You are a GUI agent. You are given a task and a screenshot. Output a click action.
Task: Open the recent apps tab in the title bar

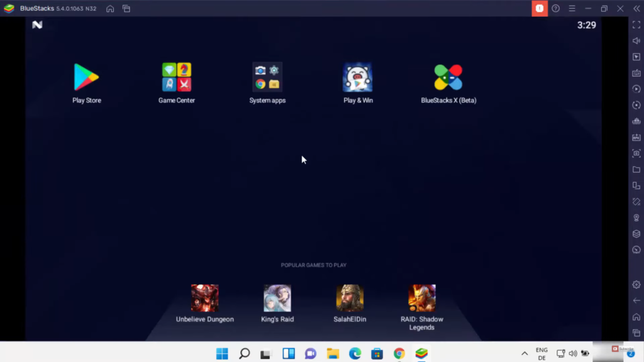click(x=126, y=8)
